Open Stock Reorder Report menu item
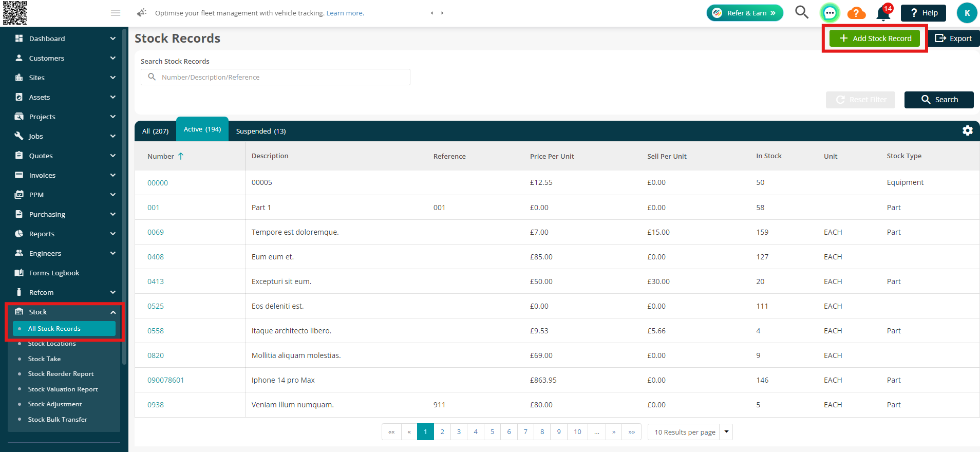Image resolution: width=980 pixels, height=452 pixels. [x=61, y=374]
